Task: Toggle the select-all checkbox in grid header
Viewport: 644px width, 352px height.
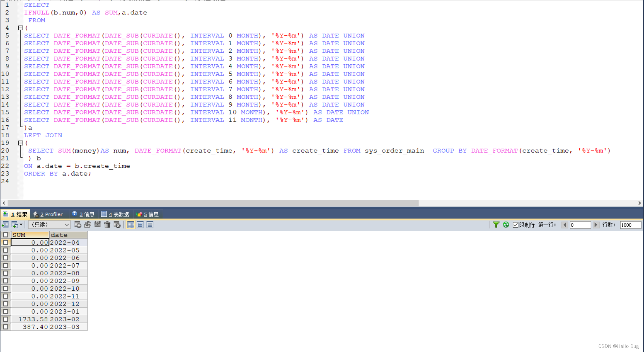Action: (x=5, y=235)
